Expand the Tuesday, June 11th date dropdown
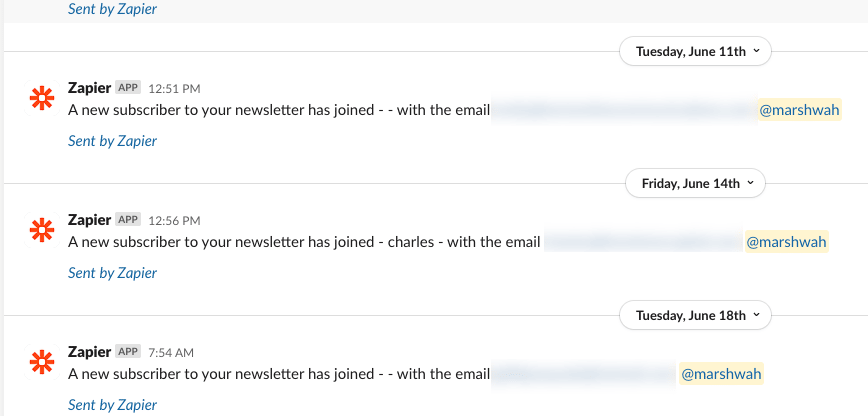The height and width of the screenshot is (416, 868). pyautogui.click(x=695, y=52)
